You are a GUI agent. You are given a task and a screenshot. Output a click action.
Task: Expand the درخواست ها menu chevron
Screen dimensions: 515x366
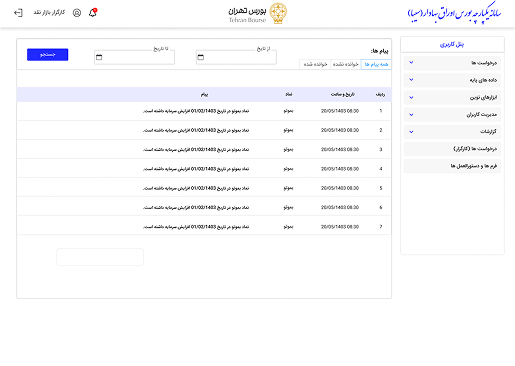(x=411, y=62)
